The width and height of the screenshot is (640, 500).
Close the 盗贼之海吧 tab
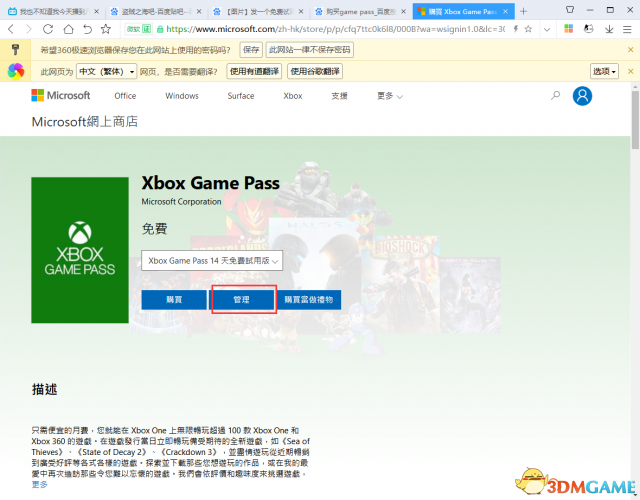(x=199, y=11)
